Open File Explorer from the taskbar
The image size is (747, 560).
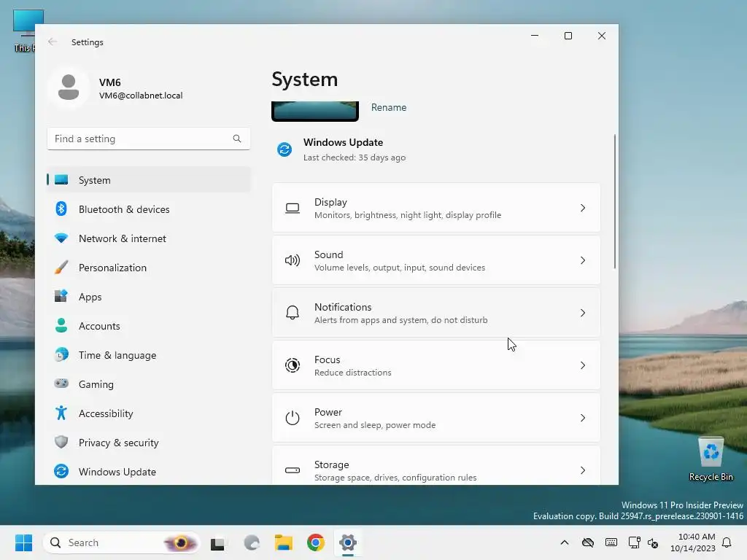pos(284,542)
